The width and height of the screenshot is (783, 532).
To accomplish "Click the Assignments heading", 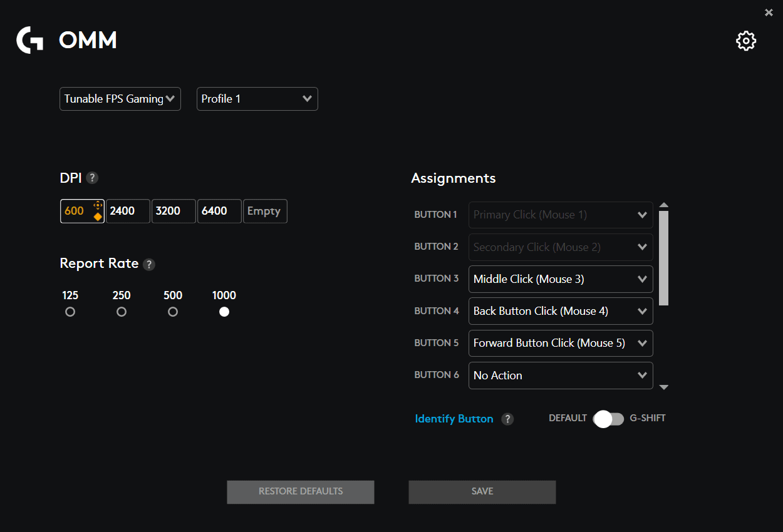I will pos(454,178).
